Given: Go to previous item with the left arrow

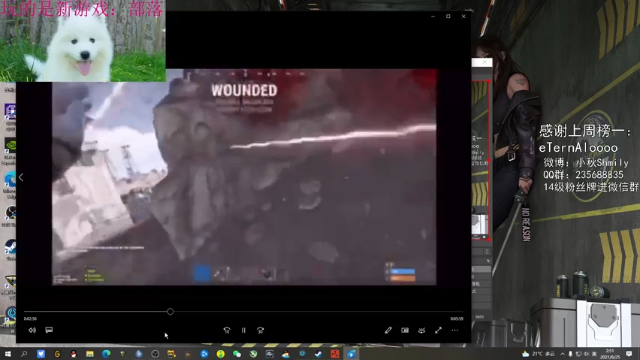Looking at the screenshot, I should [21, 177].
